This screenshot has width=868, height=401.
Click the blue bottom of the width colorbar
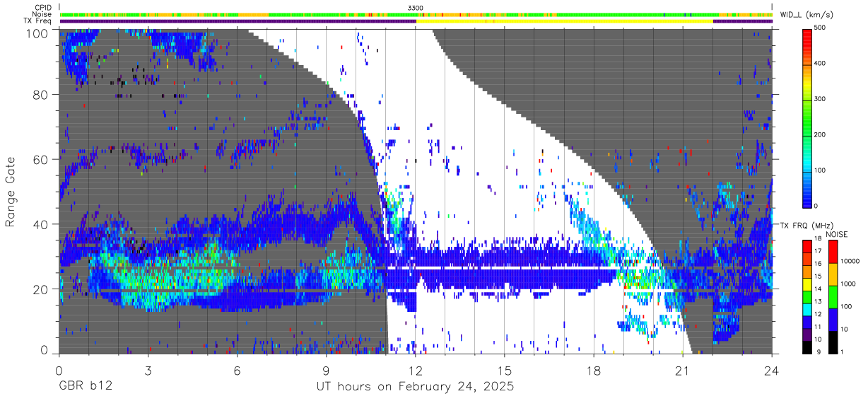(x=808, y=197)
